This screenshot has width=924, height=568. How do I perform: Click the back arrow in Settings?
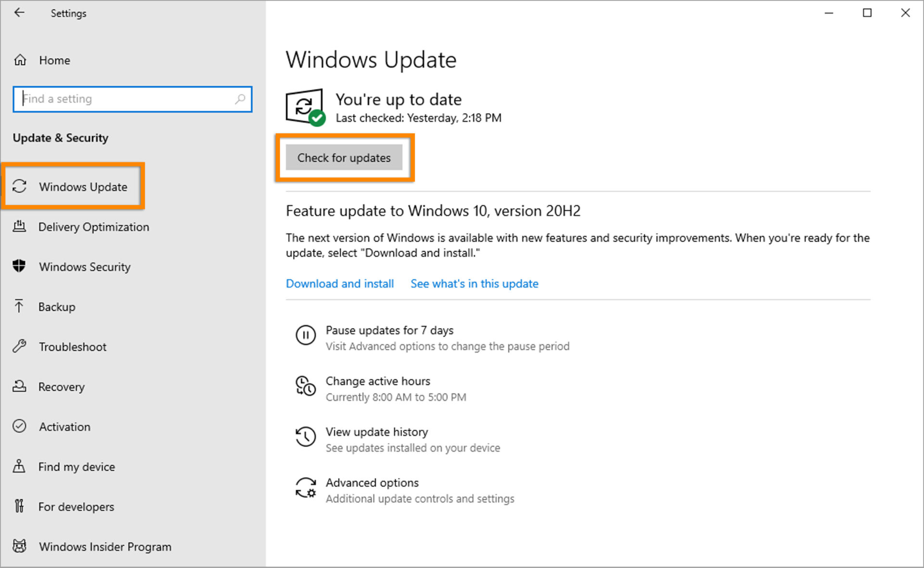[19, 13]
